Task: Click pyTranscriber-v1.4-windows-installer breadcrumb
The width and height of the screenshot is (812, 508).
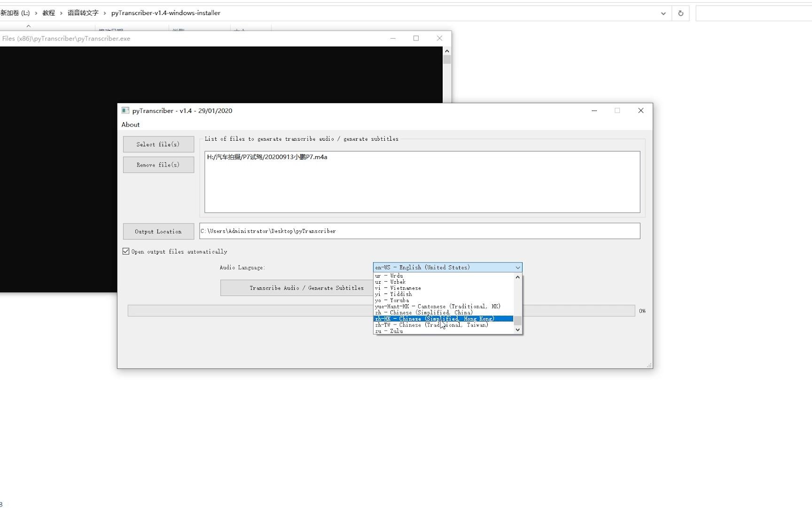Action: click(165, 13)
